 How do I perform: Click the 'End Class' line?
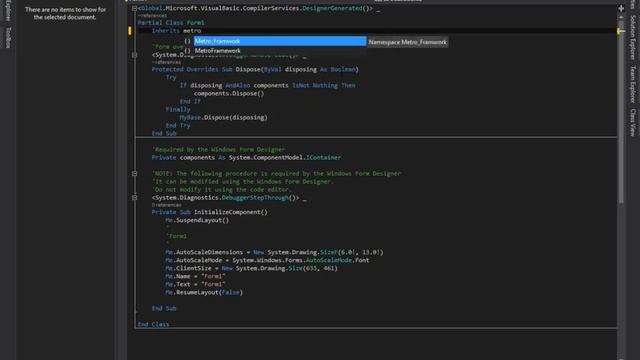click(x=153, y=324)
